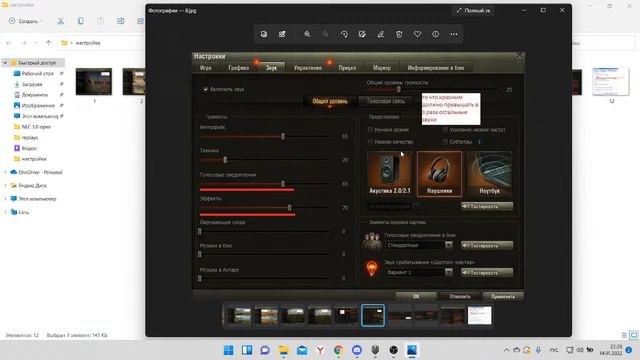This screenshot has width=640, height=360.
Task: Enable the 'Низкое качество' checkbox
Action: (x=371, y=142)
